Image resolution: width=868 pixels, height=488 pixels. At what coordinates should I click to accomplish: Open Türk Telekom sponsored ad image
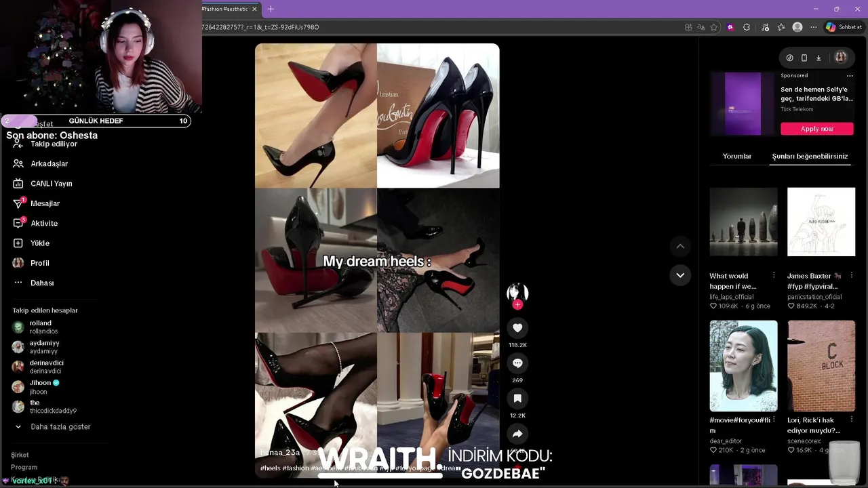coord(743,104)
